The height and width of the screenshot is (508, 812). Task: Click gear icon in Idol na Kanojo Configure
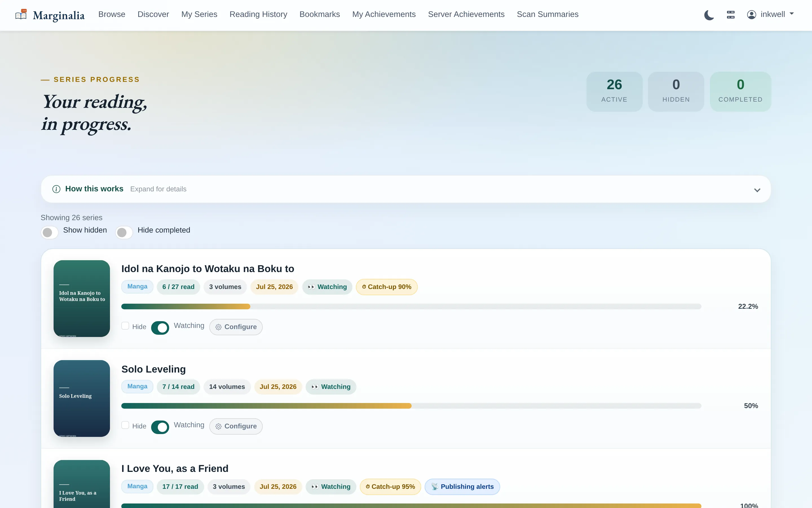219,327
